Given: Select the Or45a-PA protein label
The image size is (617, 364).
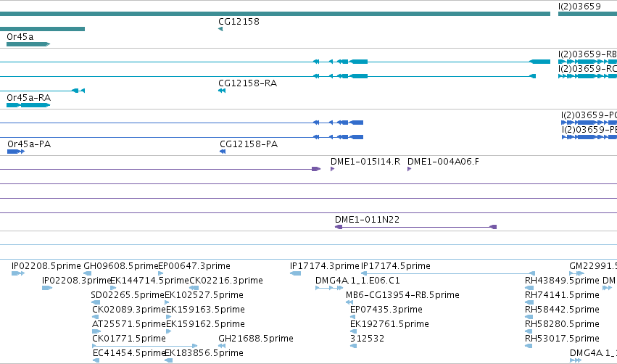Looking at the screenshot, I should click(x=29, y=144).
